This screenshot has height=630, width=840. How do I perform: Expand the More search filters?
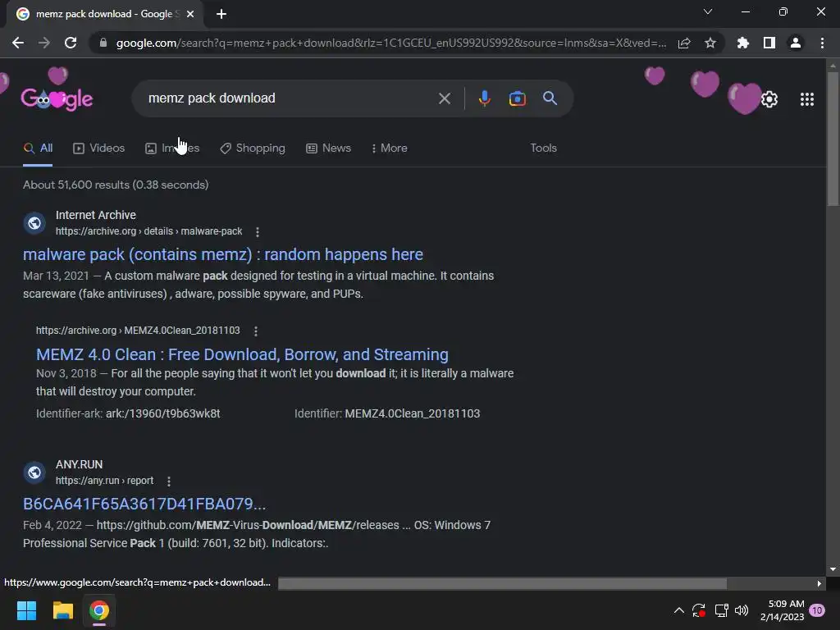[x=390, y=148]
